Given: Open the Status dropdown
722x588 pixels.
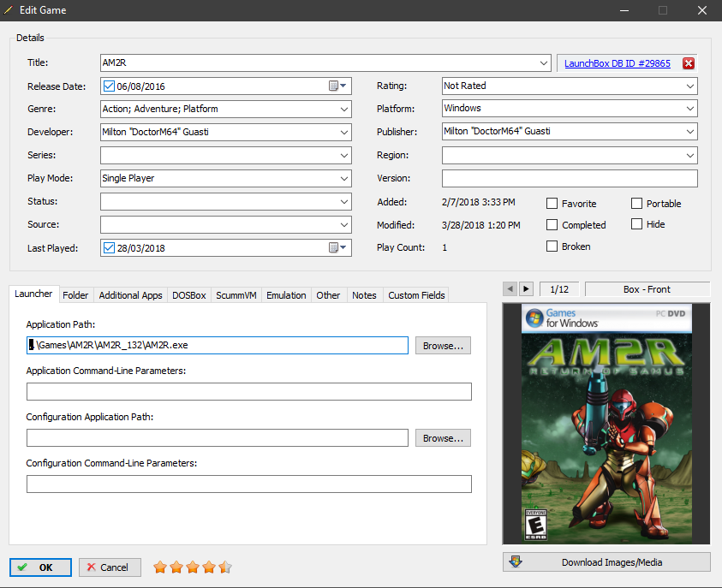Looking at the screenshot, I should [344, 201].
